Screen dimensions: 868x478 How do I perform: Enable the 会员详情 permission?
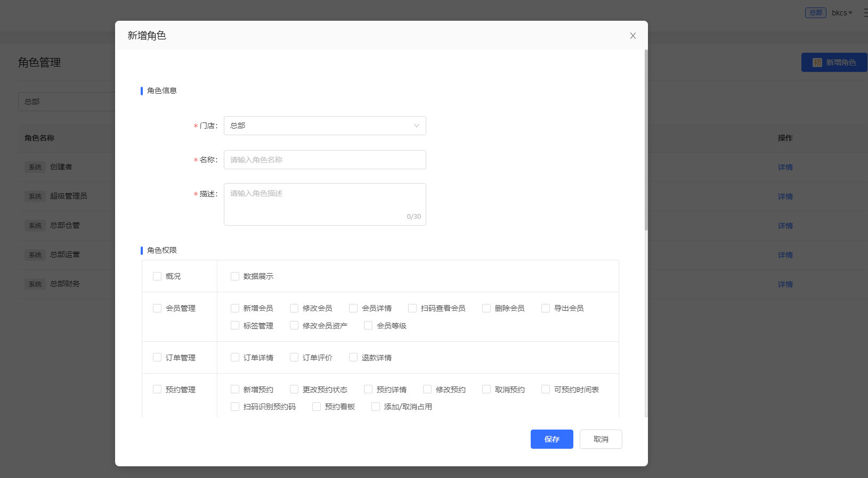pyautogui.click(x=353, y=308)
